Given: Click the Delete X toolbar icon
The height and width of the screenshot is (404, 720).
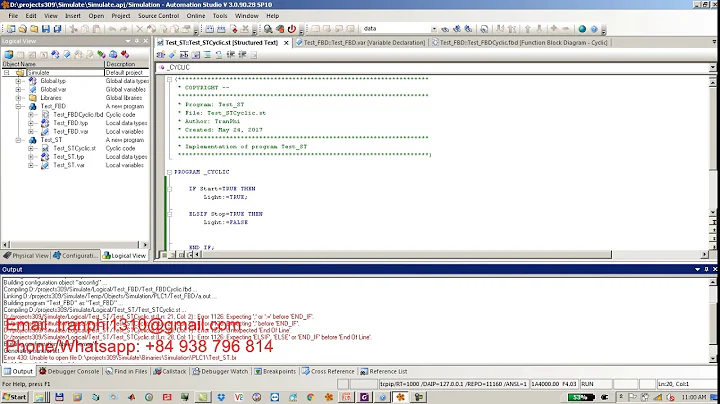Looking at the screenshot, I should tap(140, 29).
